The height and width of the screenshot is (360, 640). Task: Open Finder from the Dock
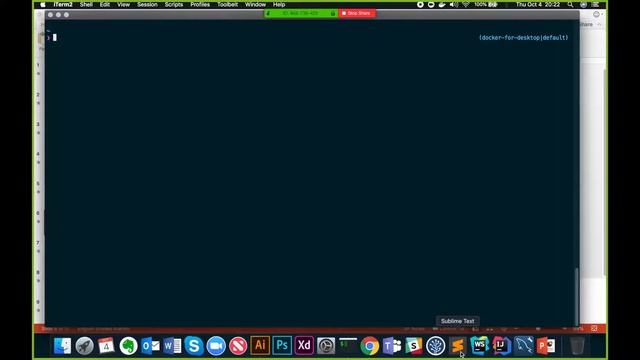62,346
